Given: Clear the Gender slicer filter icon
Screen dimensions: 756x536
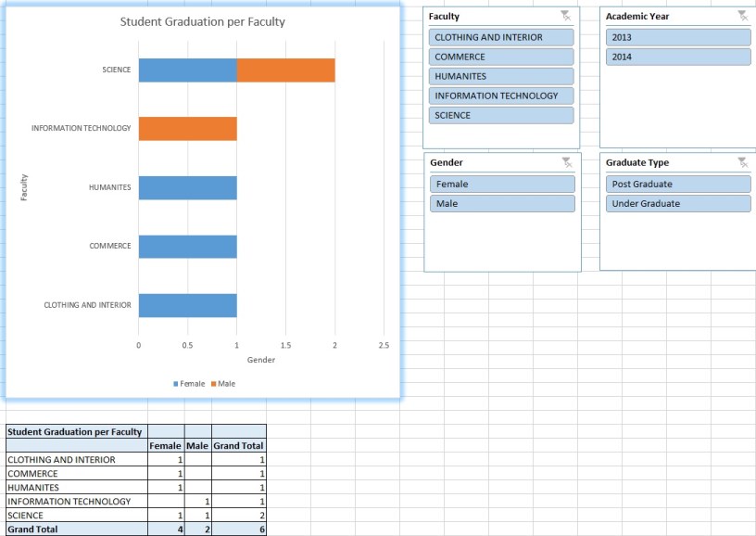Looking at the screenshot, I should pyautogui.click(x=565, y=161).
